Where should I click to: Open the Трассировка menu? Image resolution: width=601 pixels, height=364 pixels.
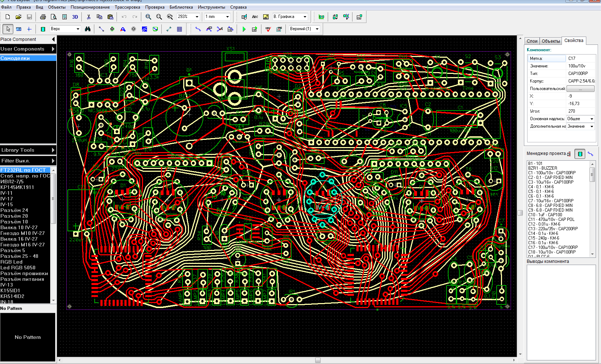point(127,7)
